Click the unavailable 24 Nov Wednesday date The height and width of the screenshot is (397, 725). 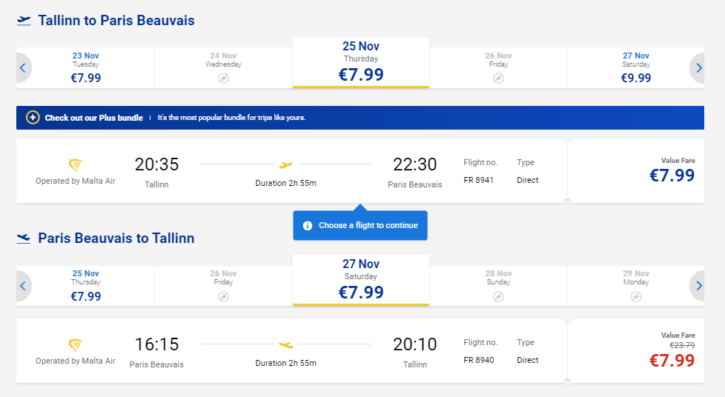pos(223,67)
